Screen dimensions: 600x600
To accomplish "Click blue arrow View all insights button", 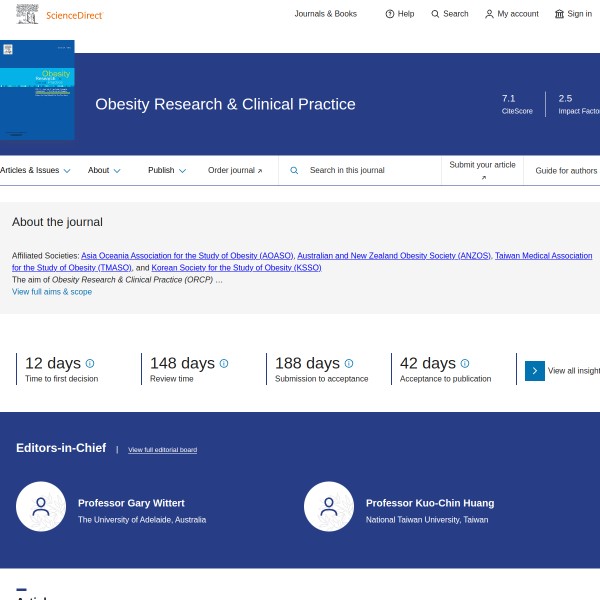I will (535, 370).
